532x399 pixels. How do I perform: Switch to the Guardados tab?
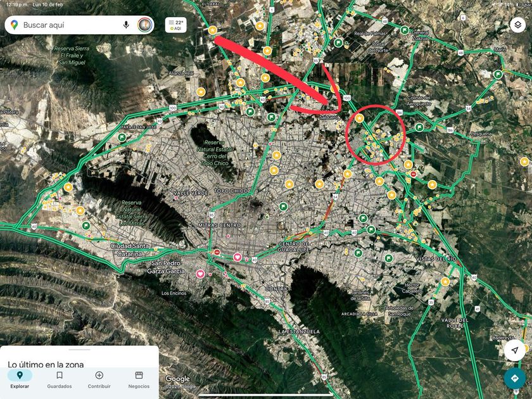[60, 379]
